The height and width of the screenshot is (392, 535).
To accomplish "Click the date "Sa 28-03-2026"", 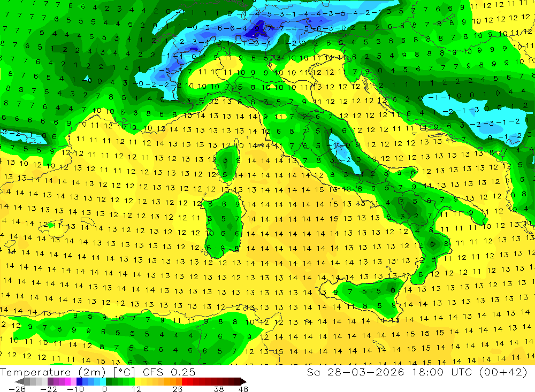I will coord(356,372).
